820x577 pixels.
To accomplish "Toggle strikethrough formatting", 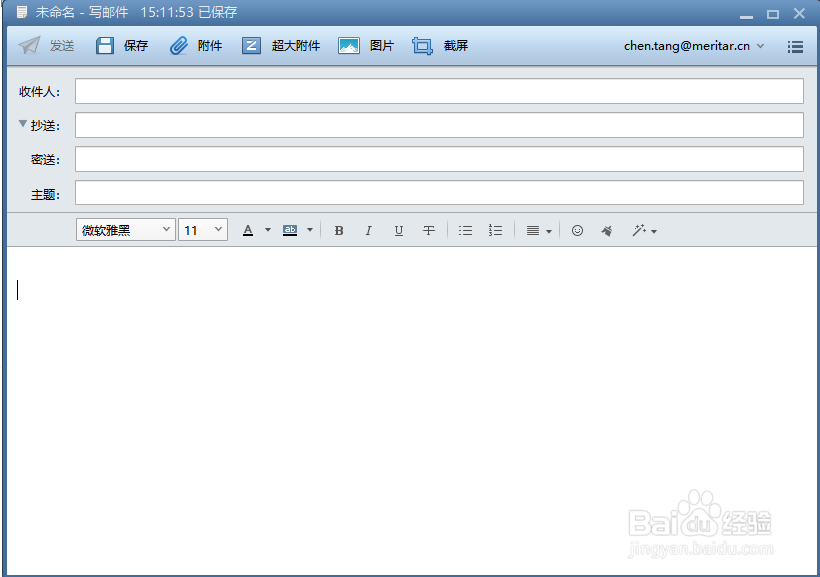I will point(429,230).
